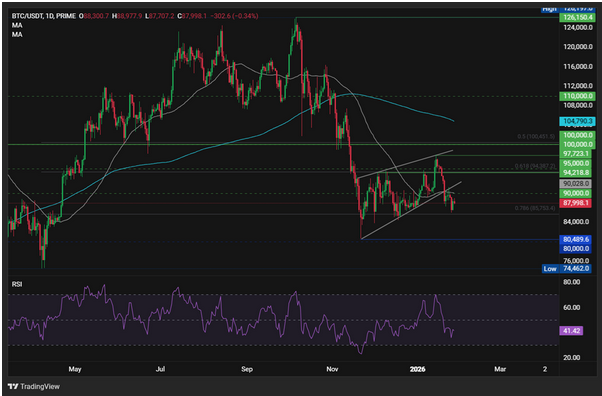This screenshot has height=396, width=602.
Task: Click the 126,150.4 green price label
Action: click(577, 17)
